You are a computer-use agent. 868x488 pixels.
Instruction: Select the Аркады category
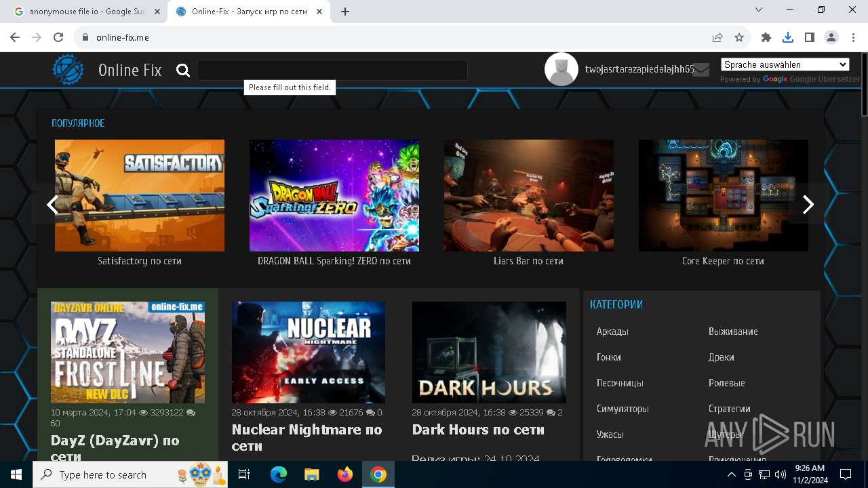(612, 331)
